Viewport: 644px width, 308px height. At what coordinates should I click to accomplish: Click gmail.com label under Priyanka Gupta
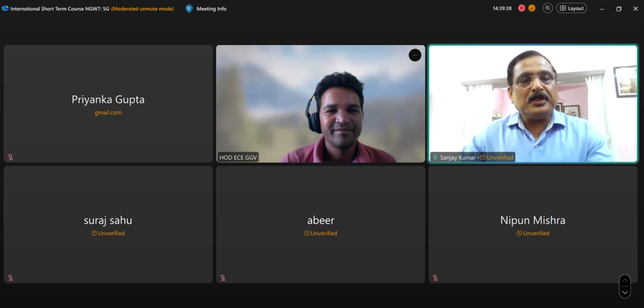(x=108, y=113)
